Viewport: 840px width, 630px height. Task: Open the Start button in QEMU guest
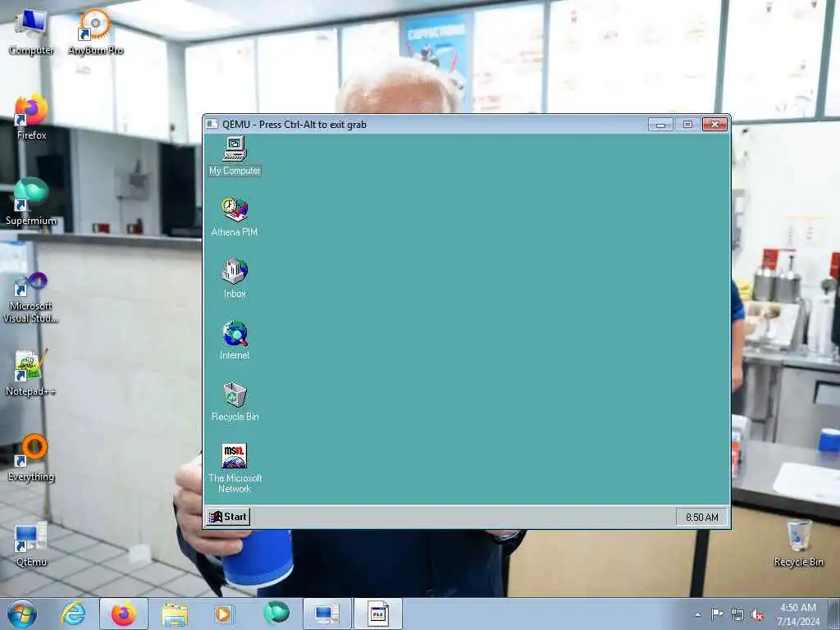point(228,517)
